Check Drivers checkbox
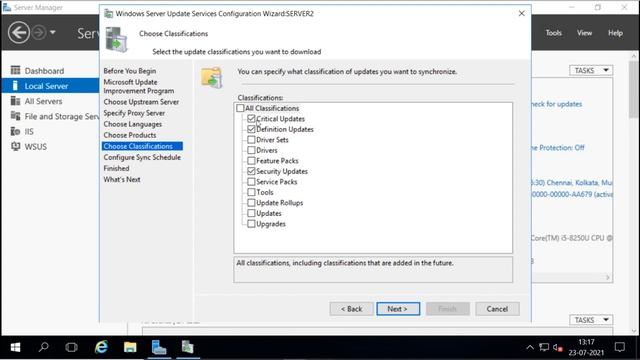This screenshot has width=640, height=360. tap(251, 150)
